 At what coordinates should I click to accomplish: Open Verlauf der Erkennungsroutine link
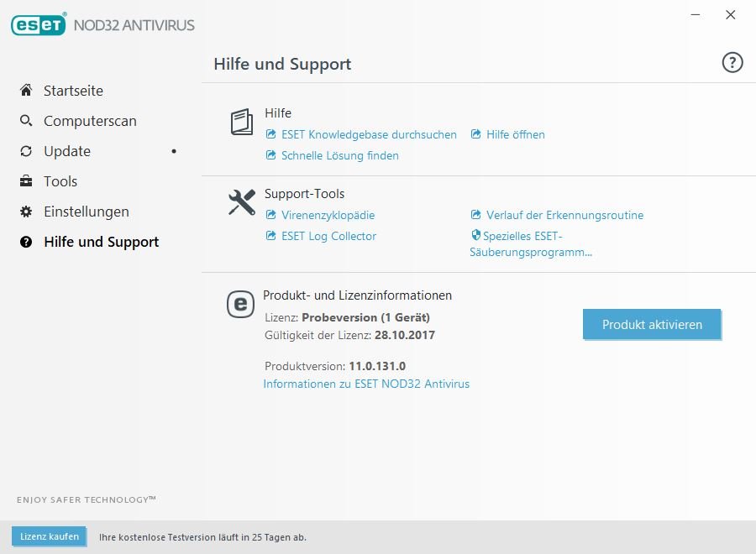(564, 215)
